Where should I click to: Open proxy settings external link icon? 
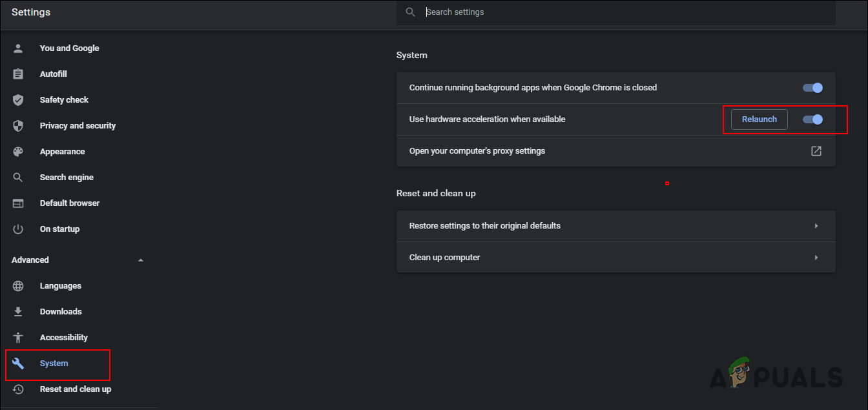(816, 151)
